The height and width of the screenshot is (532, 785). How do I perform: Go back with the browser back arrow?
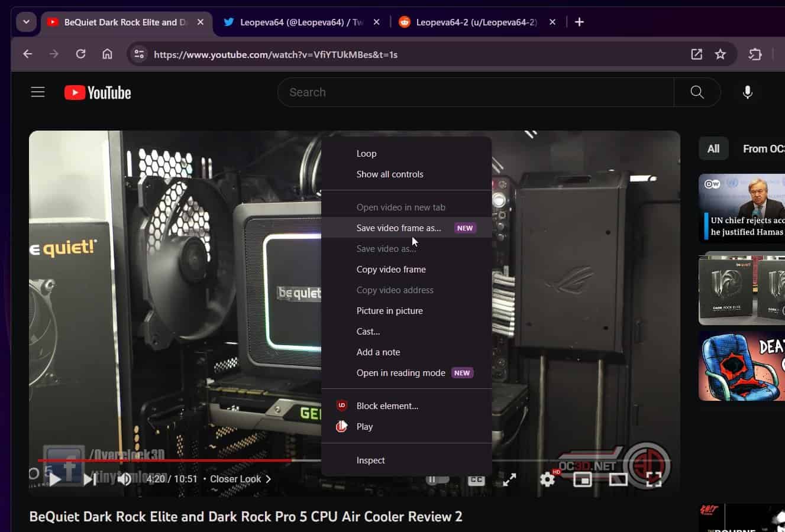28,54
